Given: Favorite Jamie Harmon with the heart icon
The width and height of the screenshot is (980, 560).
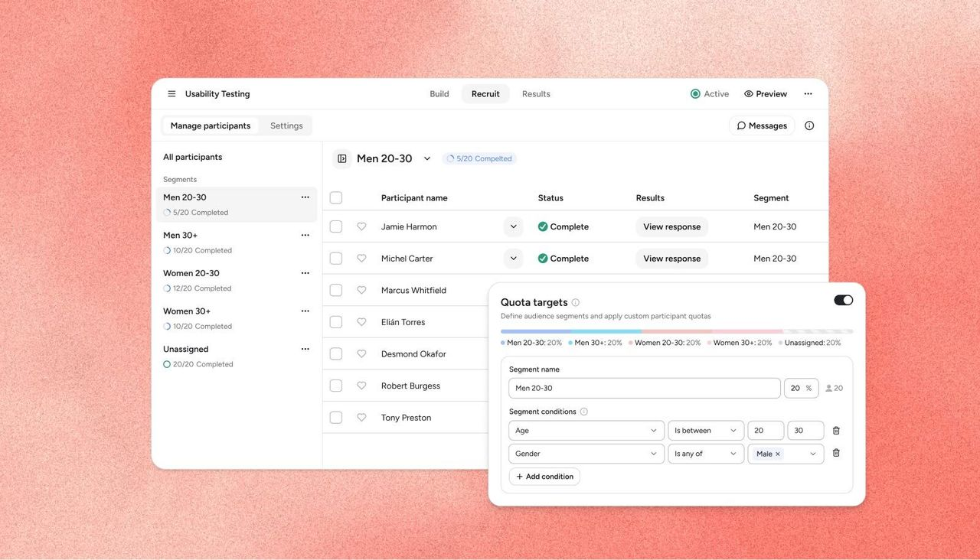Looking at the screenshot, I should click(361, 226).
